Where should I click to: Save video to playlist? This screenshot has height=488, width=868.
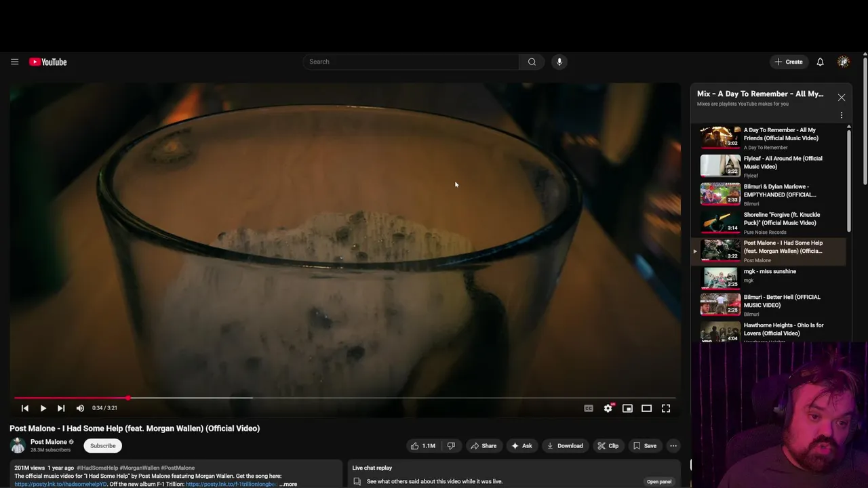(x=644, y=446)
